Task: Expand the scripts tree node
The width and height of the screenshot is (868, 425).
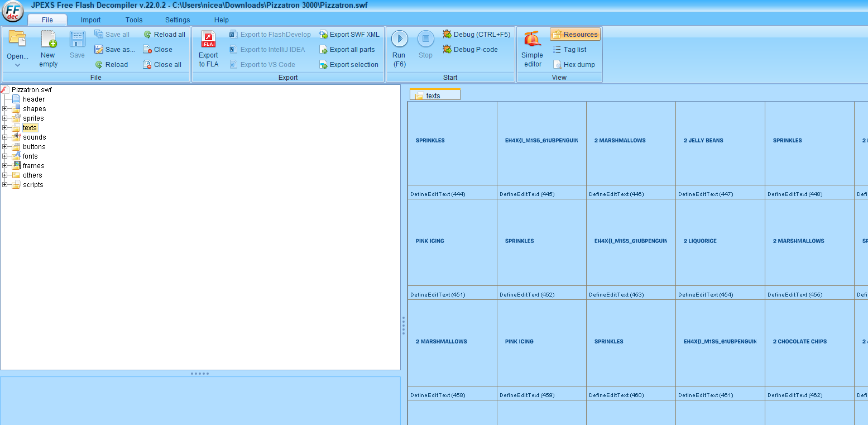Action: pos(5,185)
